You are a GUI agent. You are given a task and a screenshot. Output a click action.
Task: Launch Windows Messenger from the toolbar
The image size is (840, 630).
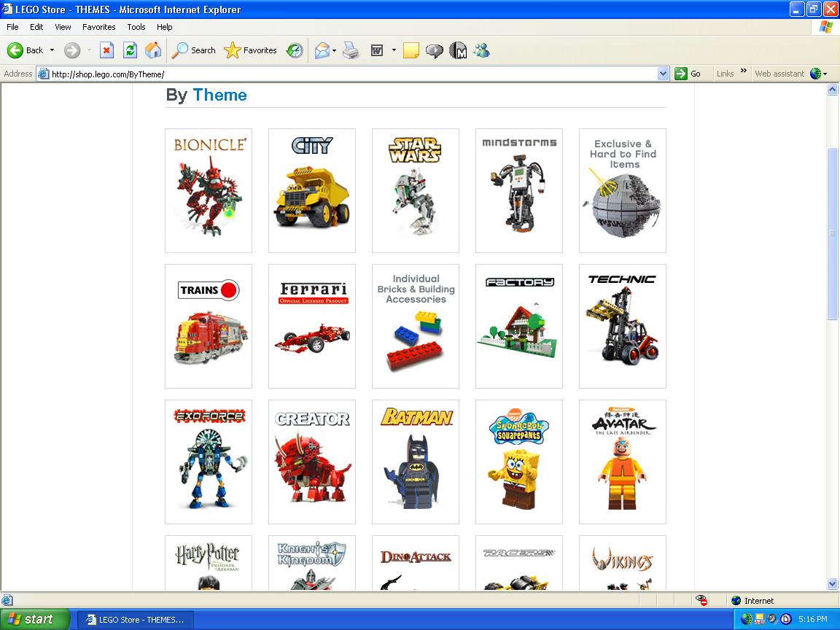[x=481, y=50]
